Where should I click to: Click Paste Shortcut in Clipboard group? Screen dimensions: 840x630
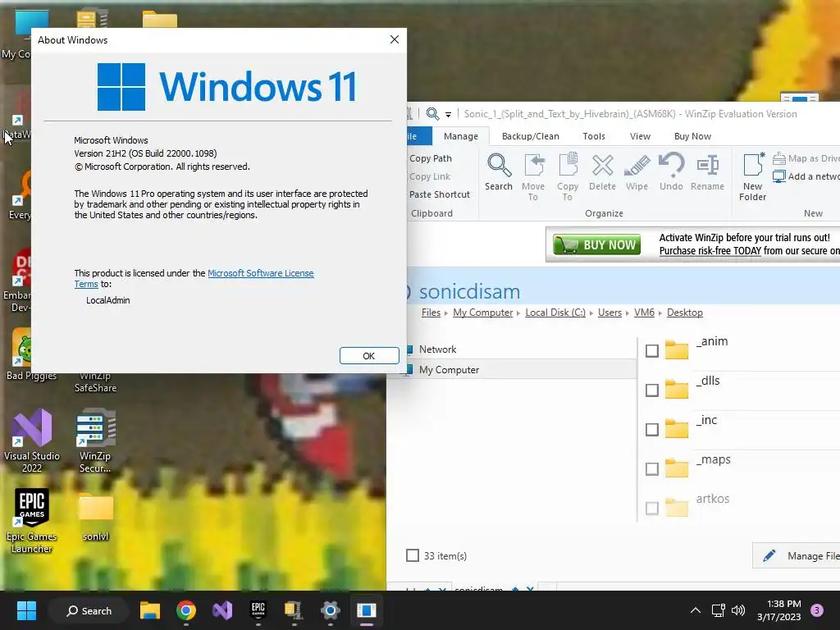[440, 194]
